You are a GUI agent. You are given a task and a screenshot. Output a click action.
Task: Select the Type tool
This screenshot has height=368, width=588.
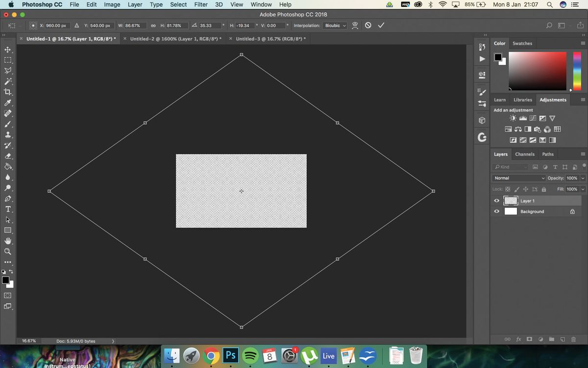(7, 209)
